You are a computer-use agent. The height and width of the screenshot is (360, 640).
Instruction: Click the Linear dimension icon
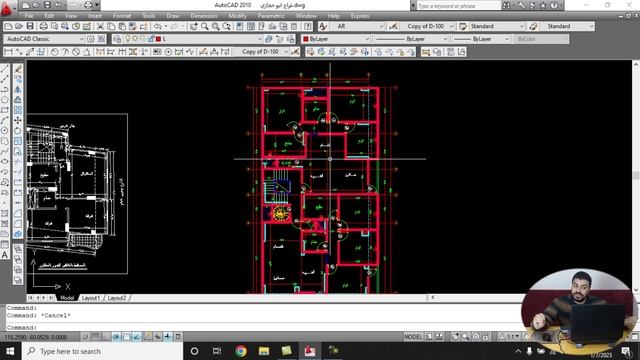click(x=8, y=52)
